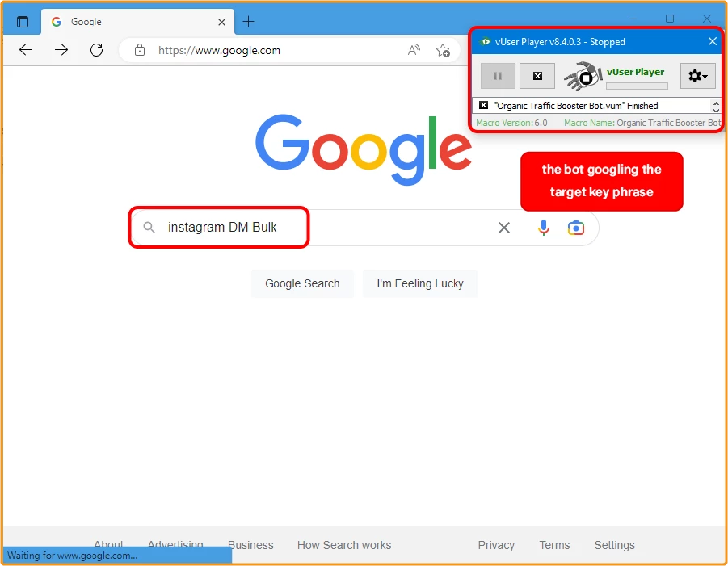Close the Google tab
The image size is (728, 566).
[222, 22]
